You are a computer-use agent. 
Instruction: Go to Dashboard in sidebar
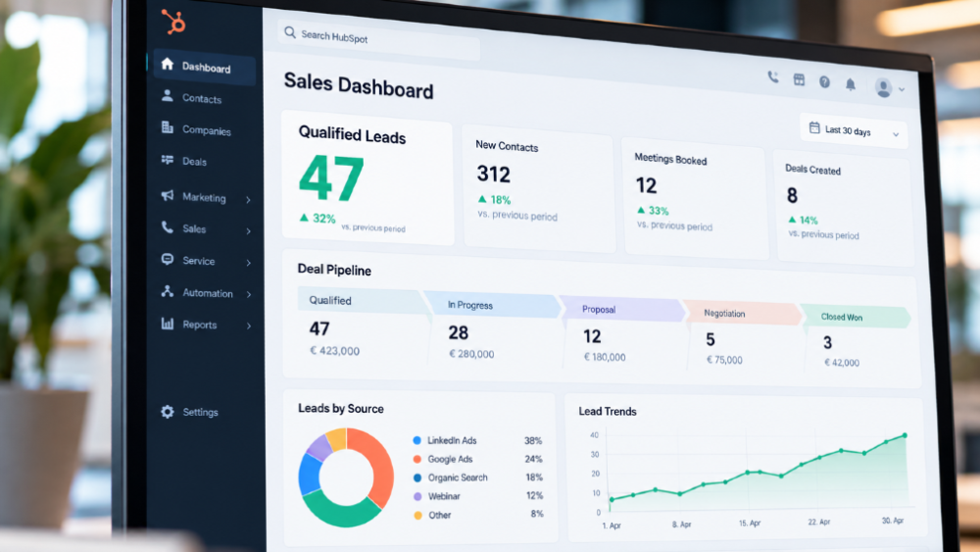205,67
